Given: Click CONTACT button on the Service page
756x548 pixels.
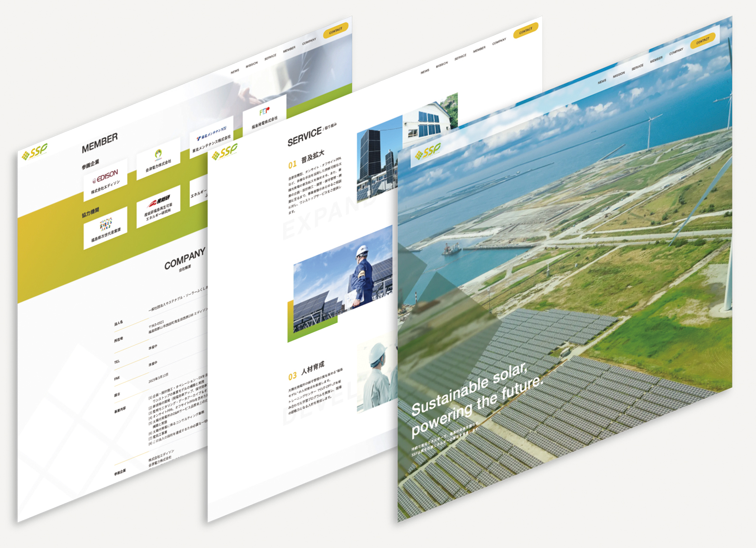Looking at the screenshot, I should coord(526,30).
